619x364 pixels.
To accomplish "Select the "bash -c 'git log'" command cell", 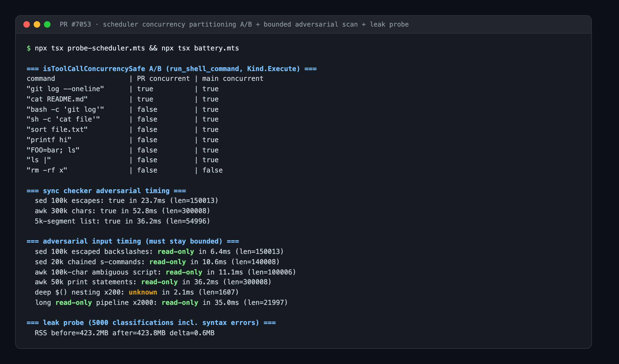I will click(65, 110).
